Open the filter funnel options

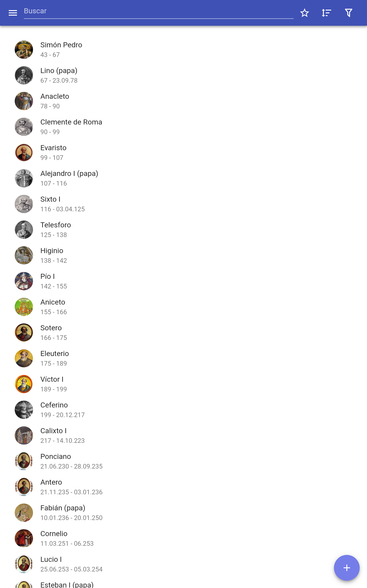[x=349, y=13]
